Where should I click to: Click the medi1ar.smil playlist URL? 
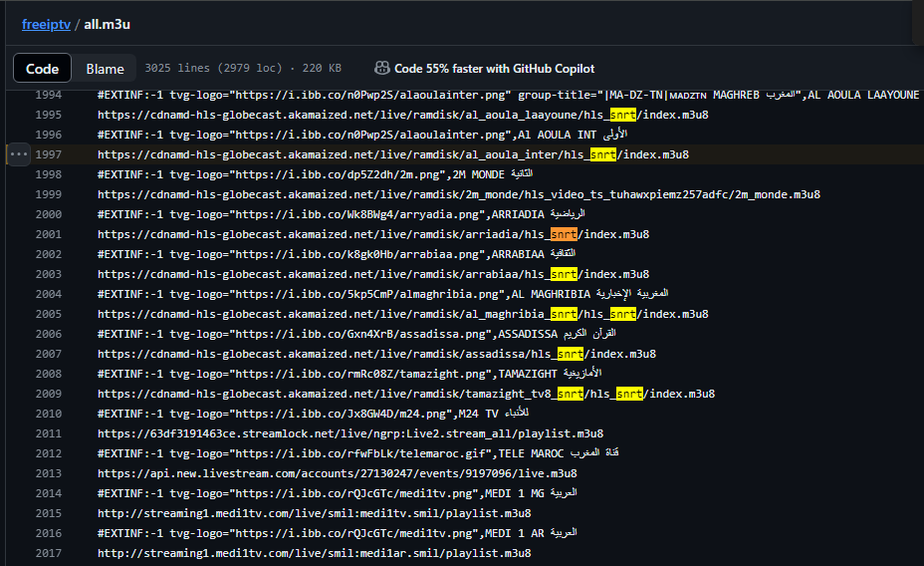tap(315, 553)
